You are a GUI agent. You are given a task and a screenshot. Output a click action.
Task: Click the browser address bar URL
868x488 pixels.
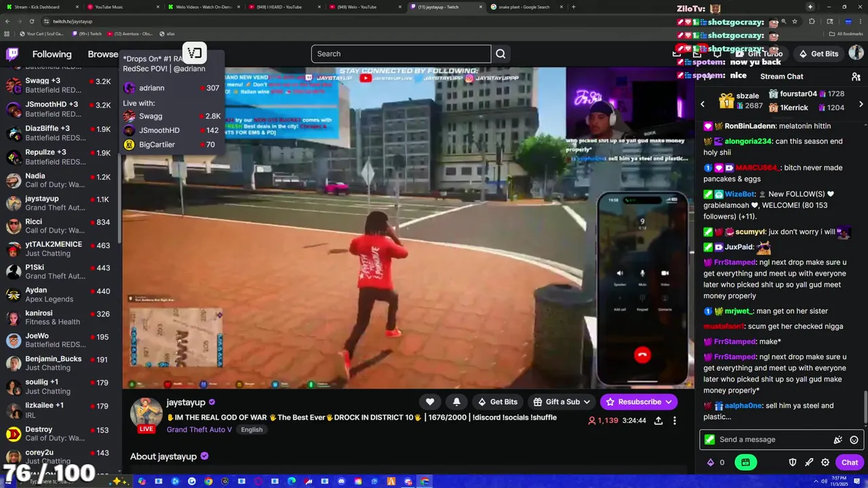[73, 21]
